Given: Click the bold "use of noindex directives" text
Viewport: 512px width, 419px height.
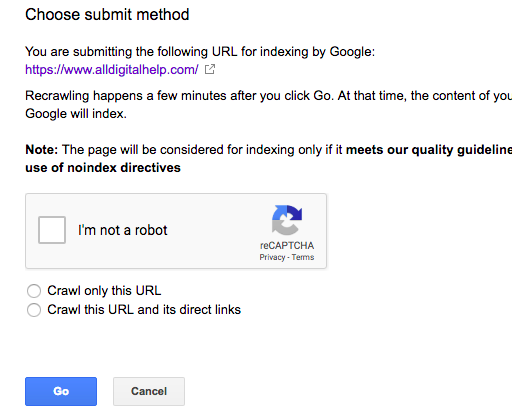Looking at the screenshot, I should click(103, 168).
